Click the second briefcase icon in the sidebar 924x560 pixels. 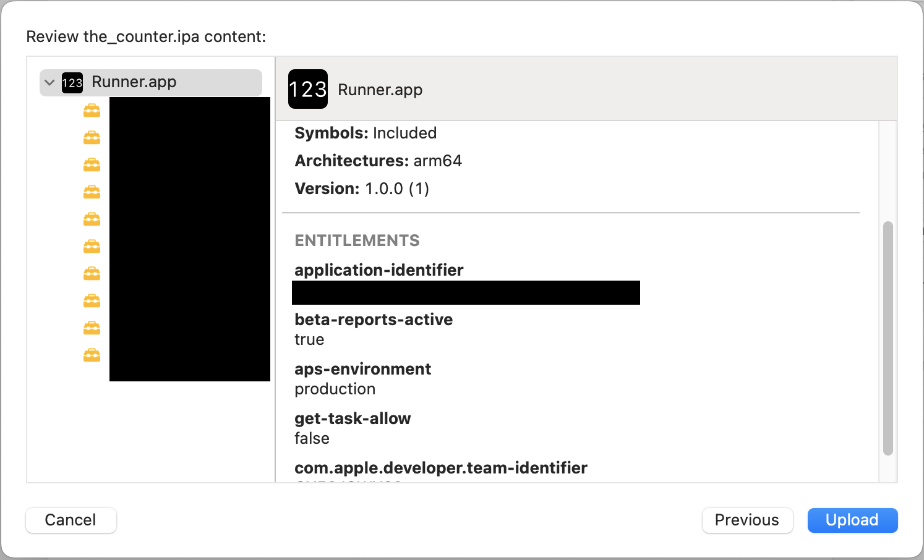click(92, 137)
